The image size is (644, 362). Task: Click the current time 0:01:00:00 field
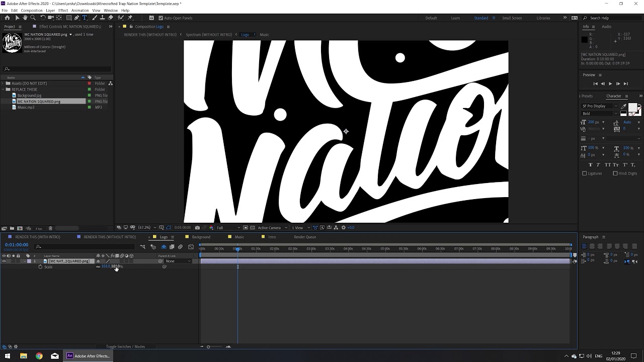(17, 245)
